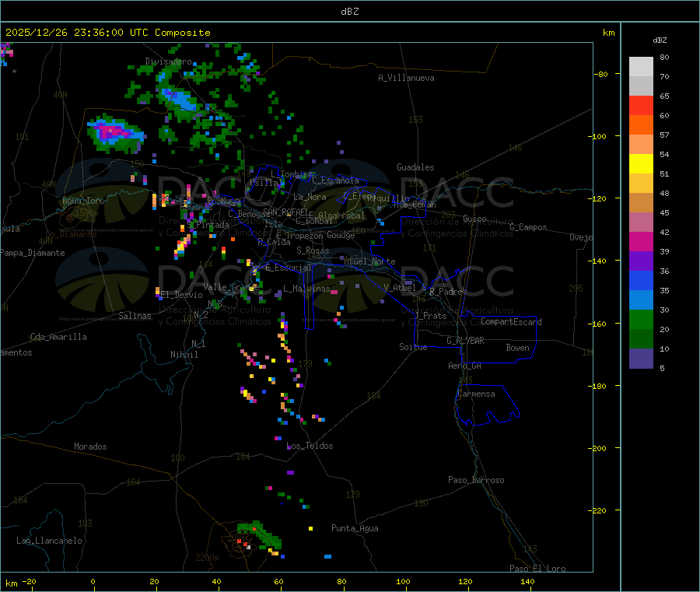Viewport: 700px width, 592px height.
Task: Click the SAN_RAFAEL map label
Action: coord(285,212)
